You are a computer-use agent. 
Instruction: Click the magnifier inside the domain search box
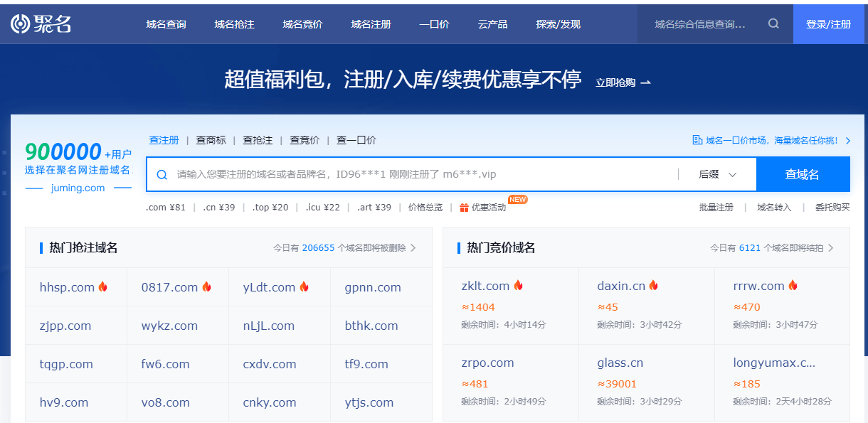pyautogui.click(x=163, y=173)
